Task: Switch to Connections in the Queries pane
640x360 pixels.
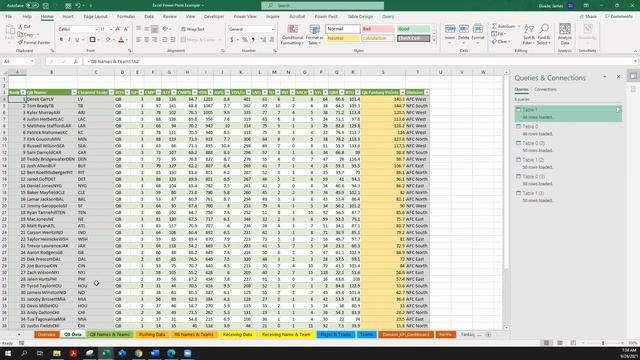Action: [545, 89]
